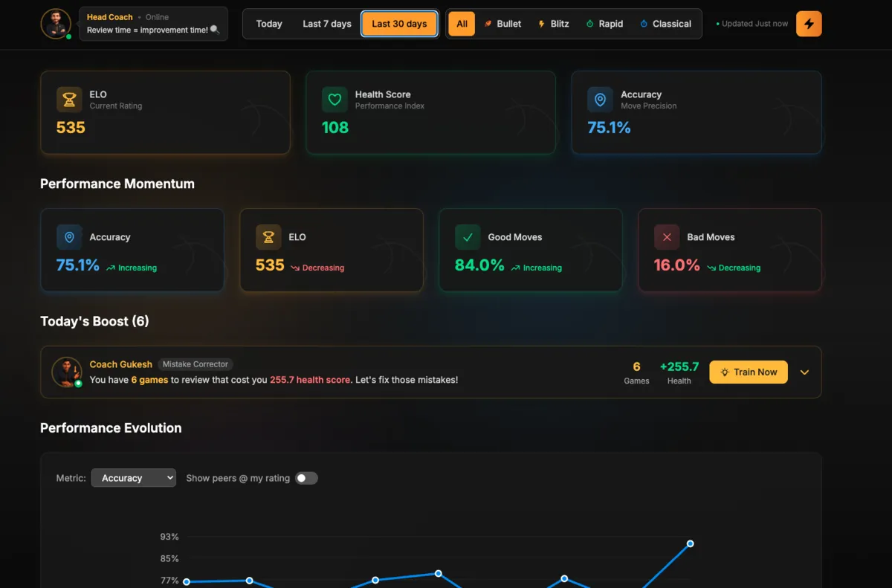Enable the Show peers @ my rating toggle

point(306,478)
